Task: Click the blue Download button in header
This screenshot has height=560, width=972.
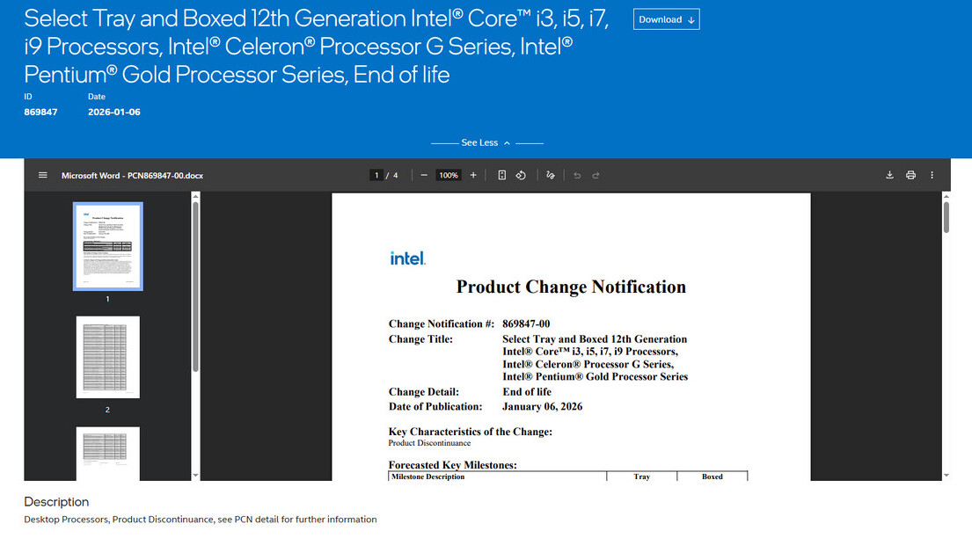Action: [666, 19]
